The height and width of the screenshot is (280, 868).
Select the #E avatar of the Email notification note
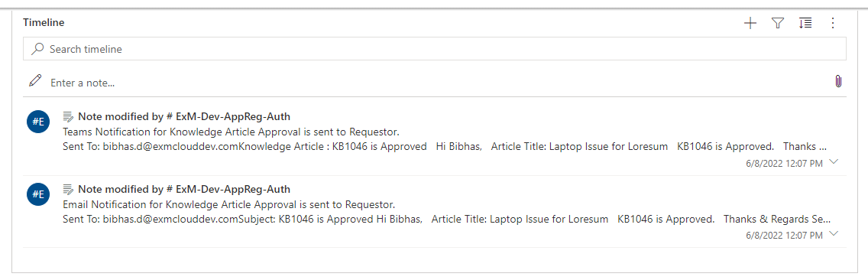pyautogui.click(x=38, y=194)
